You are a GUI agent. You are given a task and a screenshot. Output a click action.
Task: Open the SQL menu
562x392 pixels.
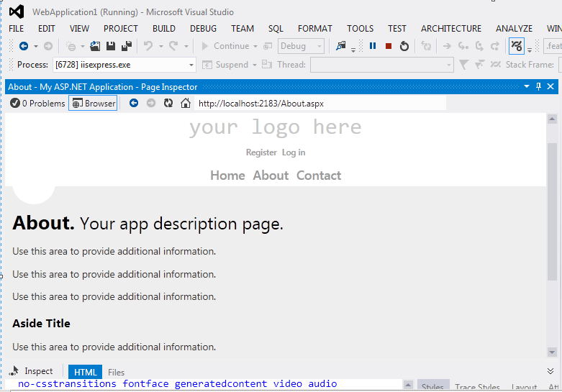click(x=276, y=29)
